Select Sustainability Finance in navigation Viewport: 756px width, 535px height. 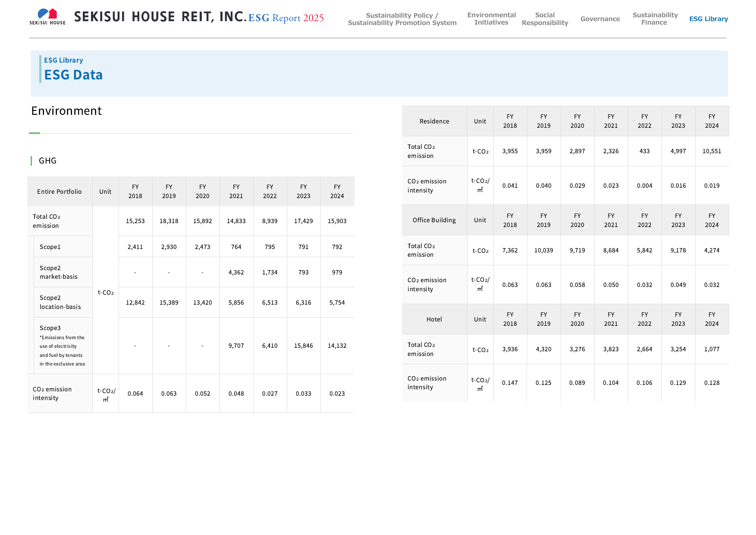pos(655,19)
